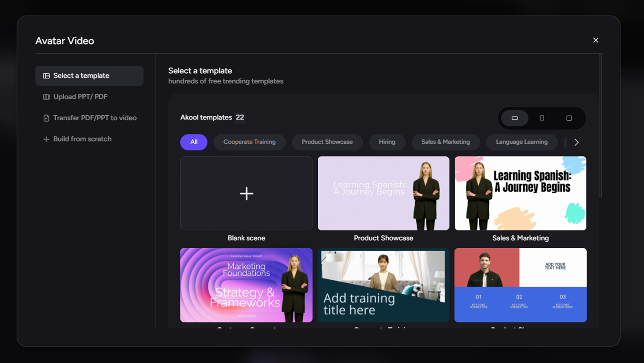
Task: Filter by Language Learning category
Action: tap(522, 142)
